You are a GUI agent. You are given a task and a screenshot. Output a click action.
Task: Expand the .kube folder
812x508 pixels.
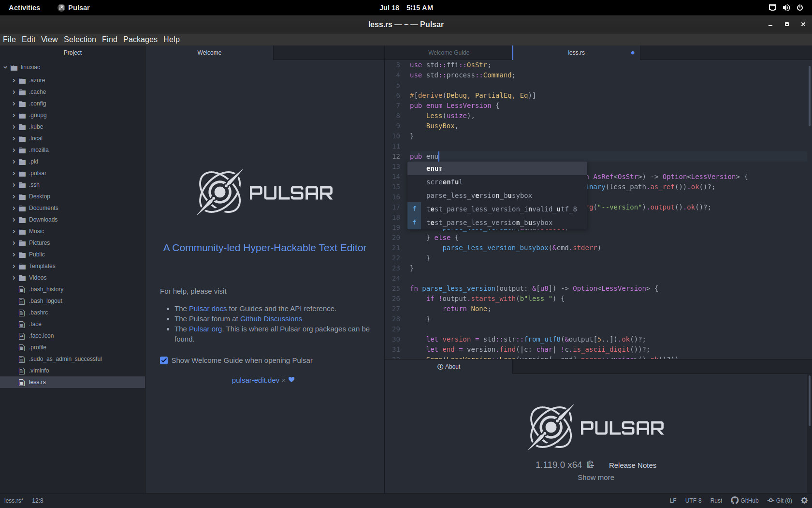tap(14, 127)
